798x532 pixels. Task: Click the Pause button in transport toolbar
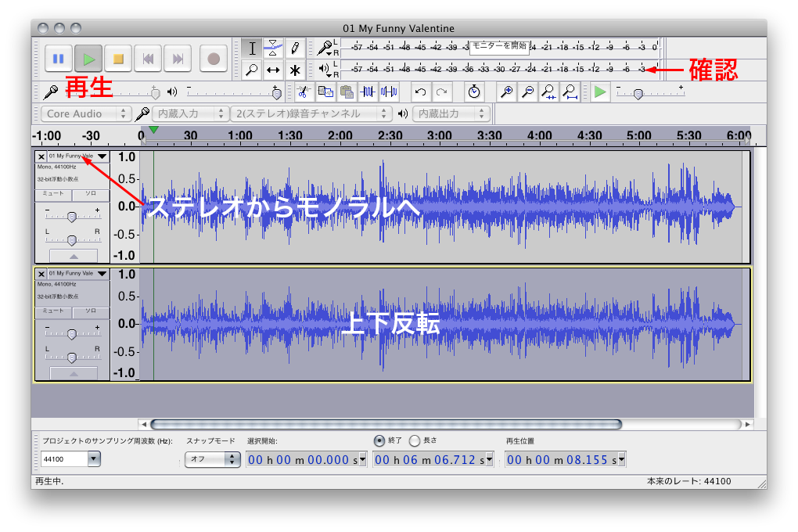(x=58, y=59)
